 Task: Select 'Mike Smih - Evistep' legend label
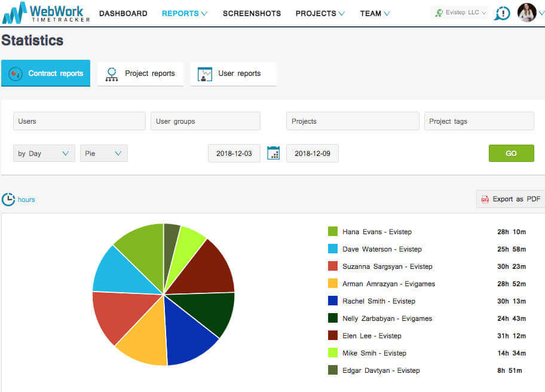click(374, 353)
